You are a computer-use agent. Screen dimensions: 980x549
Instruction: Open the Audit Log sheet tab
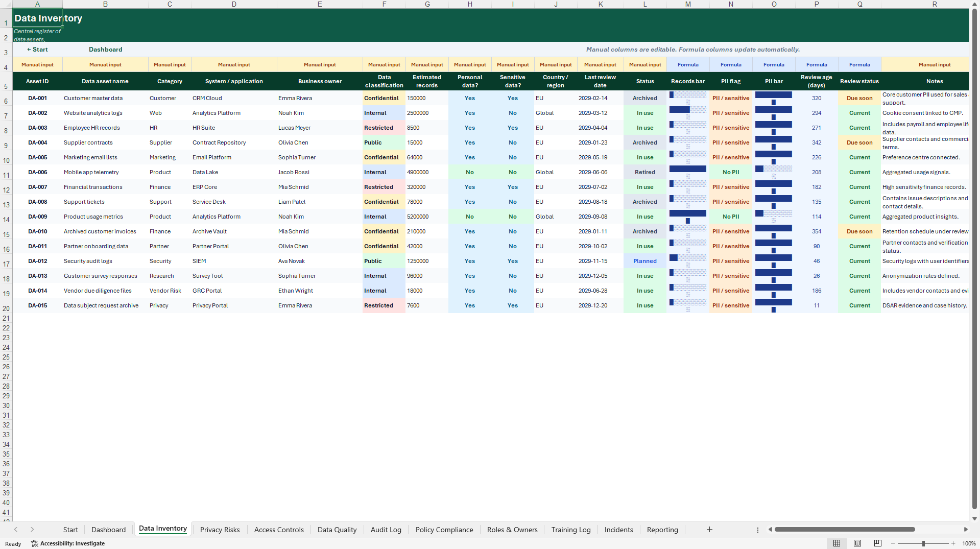click(386, 530)
